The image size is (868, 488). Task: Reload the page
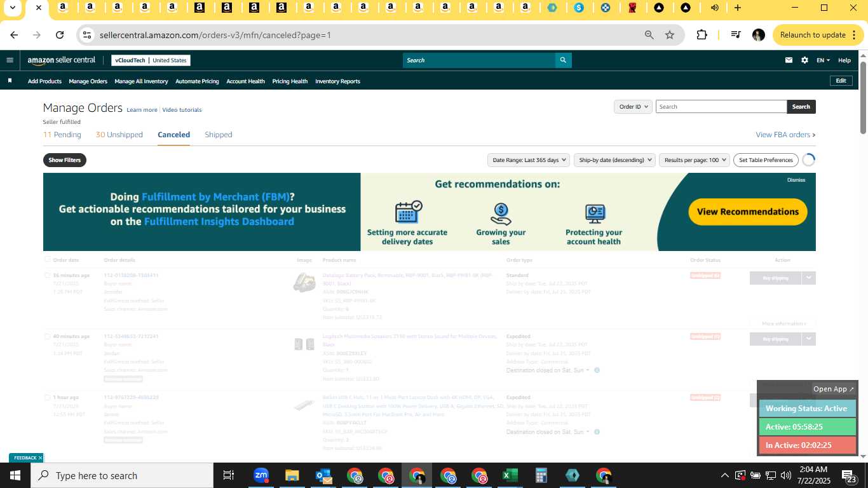point(60,35)
